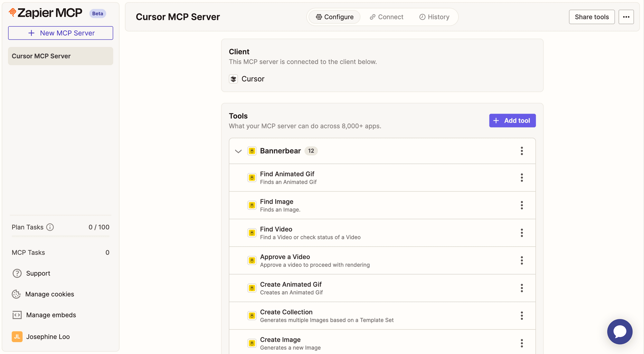Open the three-dot menu next to Bannerbear header
The width and height of the screenshot is (644, 354).
click(x=522, y=151)
